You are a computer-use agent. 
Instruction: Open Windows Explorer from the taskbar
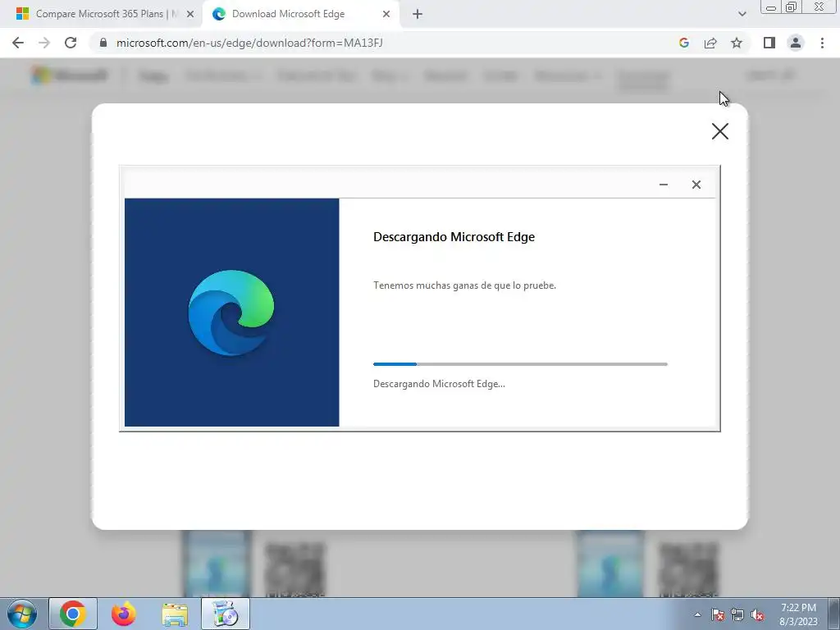tap(175, 614)
